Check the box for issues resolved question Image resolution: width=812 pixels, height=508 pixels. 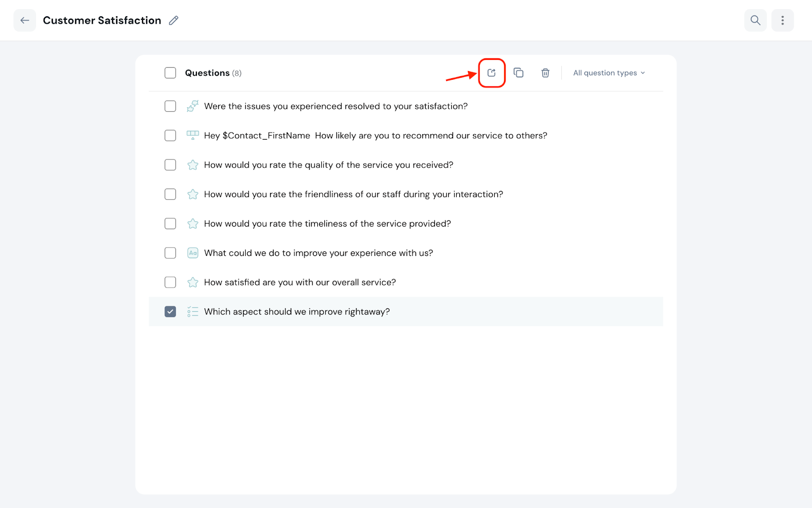pos(171,106)
